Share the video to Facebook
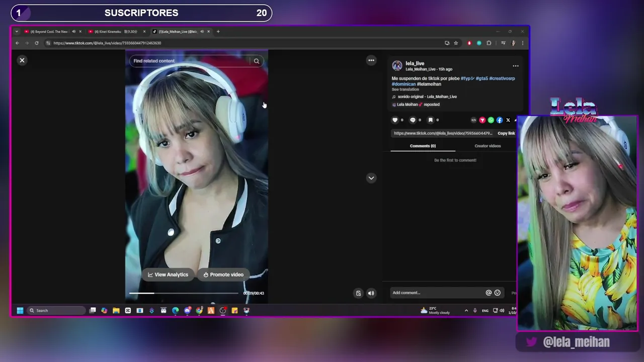644x362 pixels. [x=499, y=120]
